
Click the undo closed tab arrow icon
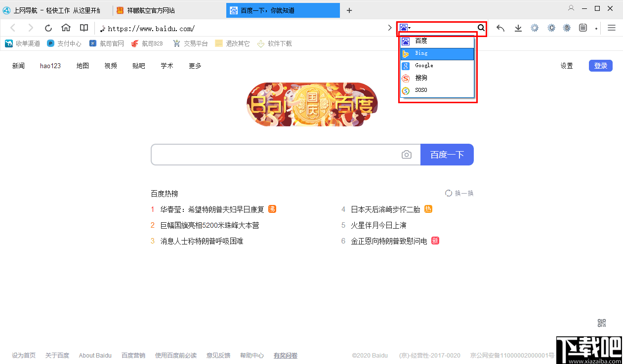[500, 28]
